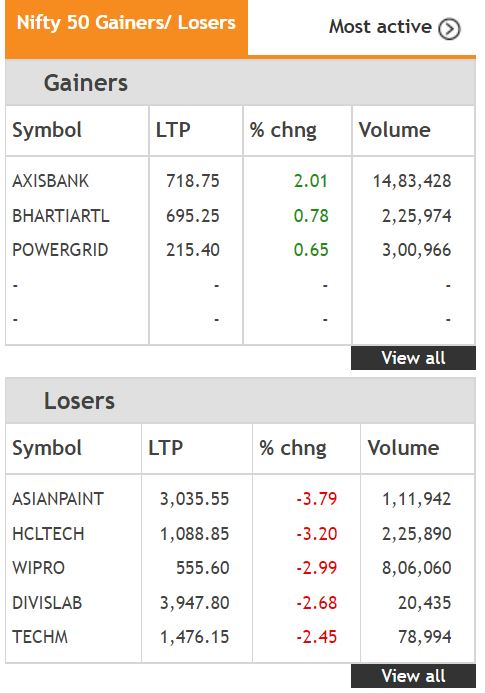This screenshot has width=485, height=693.
Task: Open the ASIANPAINT symbol link
Action: [x=57, y=499]
